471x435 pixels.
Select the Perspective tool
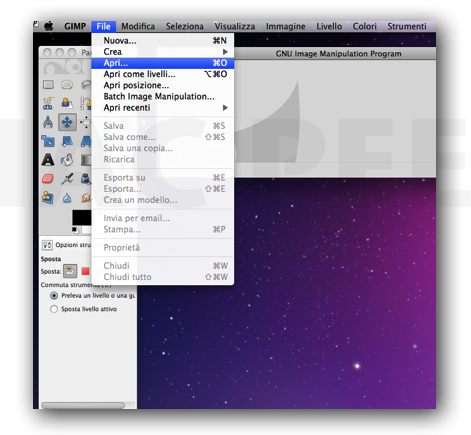pyautogui.click(x=86, y=141)
